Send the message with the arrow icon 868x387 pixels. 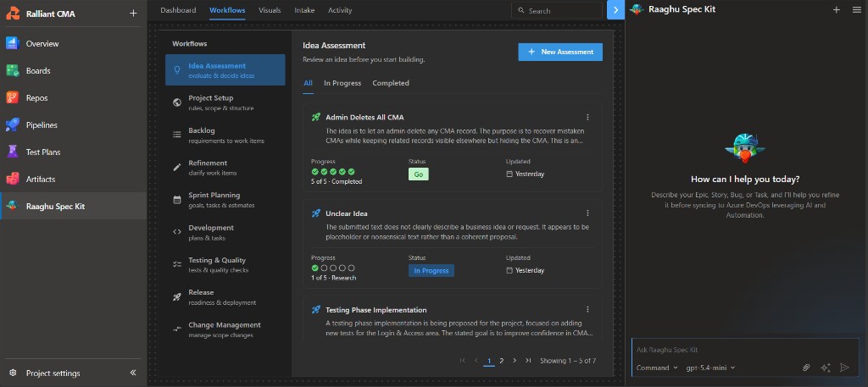pos(844,368)
